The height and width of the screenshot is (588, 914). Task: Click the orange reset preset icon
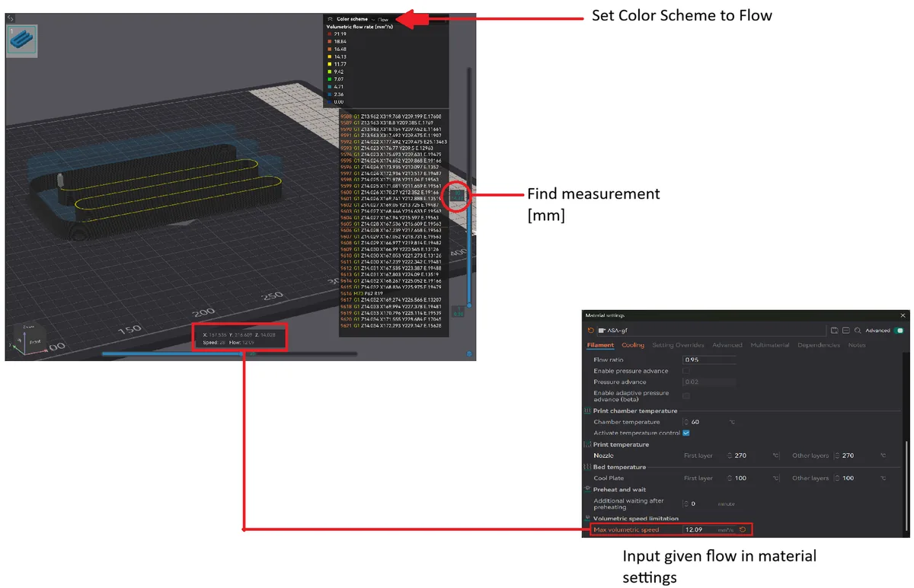(x=590, y=331)
